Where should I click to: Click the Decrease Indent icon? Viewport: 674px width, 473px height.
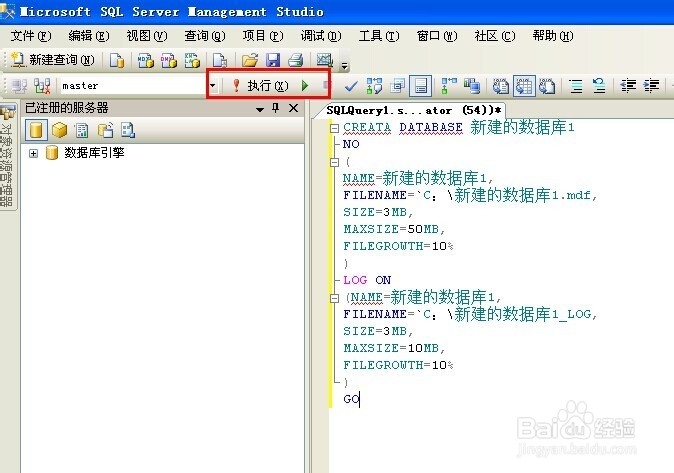[628, 86]
